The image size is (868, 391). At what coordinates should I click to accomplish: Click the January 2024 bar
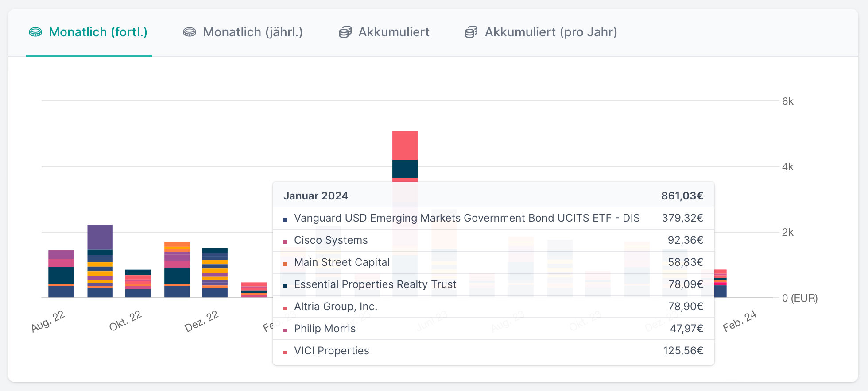[x=721, y=284]
